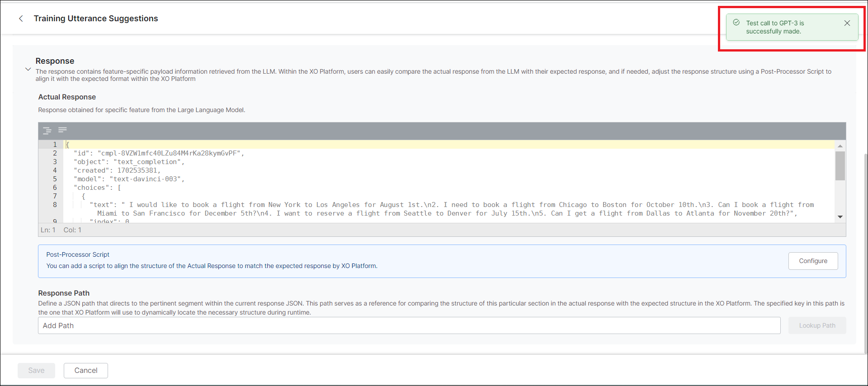Click the editor scrollbar up arrow
Viewport: 868px width, 386px height.
(x=840, y=146)
